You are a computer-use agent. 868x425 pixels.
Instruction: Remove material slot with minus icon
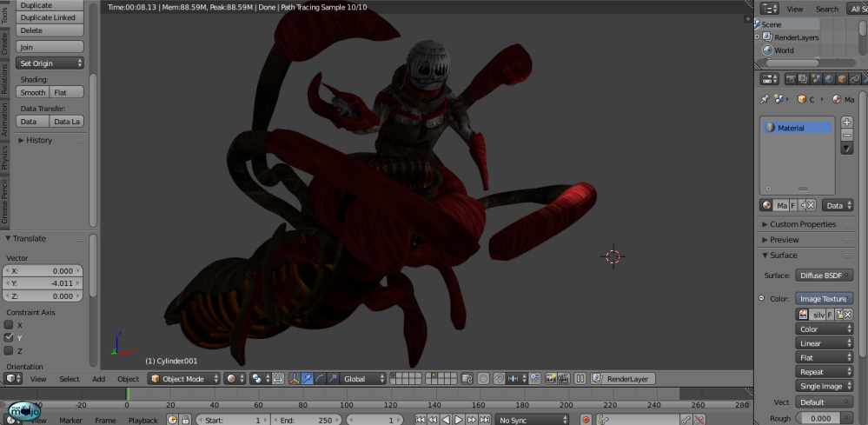coord(847,135)
